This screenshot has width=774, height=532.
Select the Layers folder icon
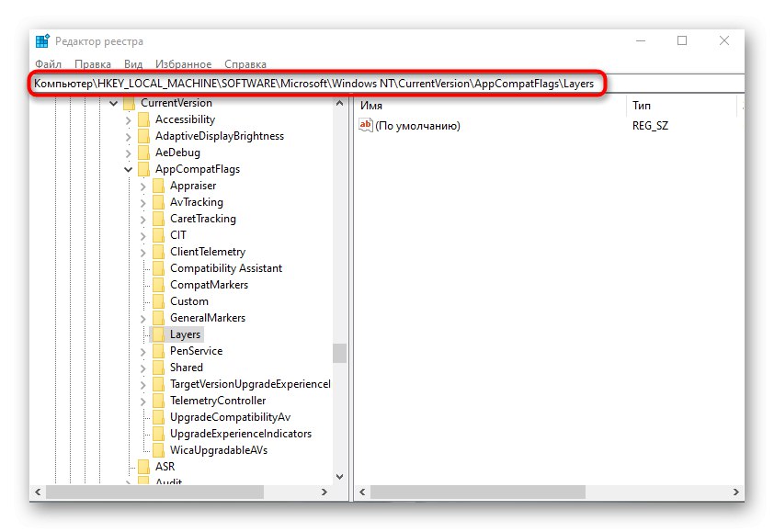(x=158, y=334)
